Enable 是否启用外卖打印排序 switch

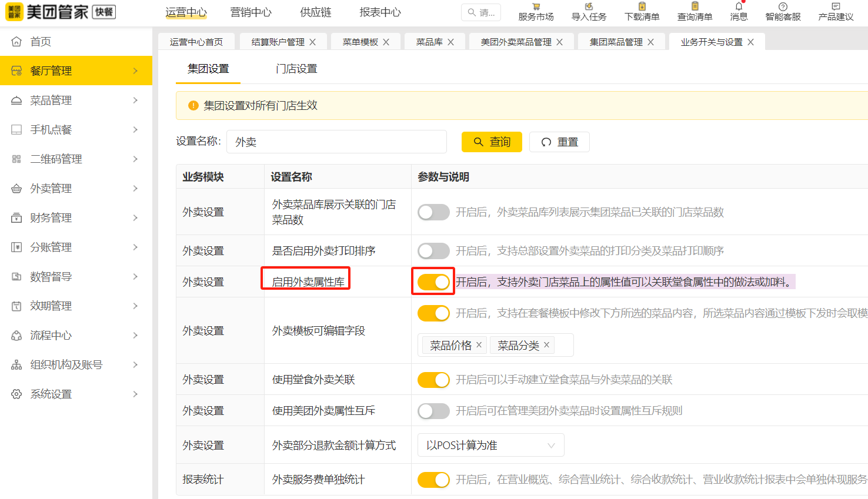pyautogui.click(x=433, y=251)
